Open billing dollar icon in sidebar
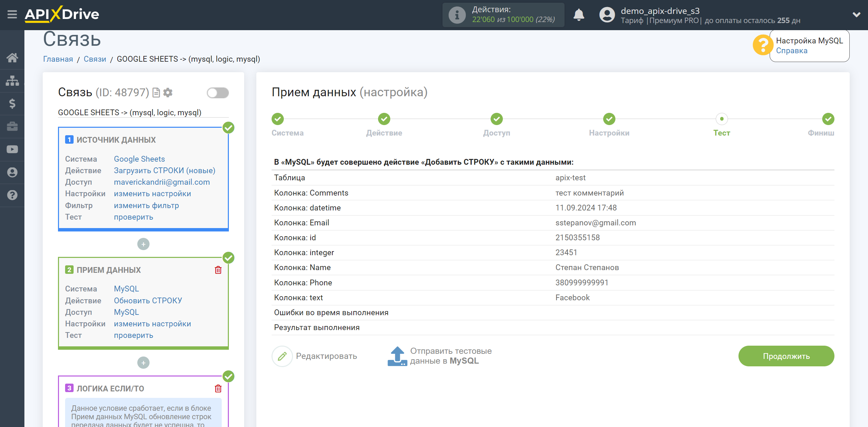The height and width of the screenshot is (427, 868). click(12, 103)
